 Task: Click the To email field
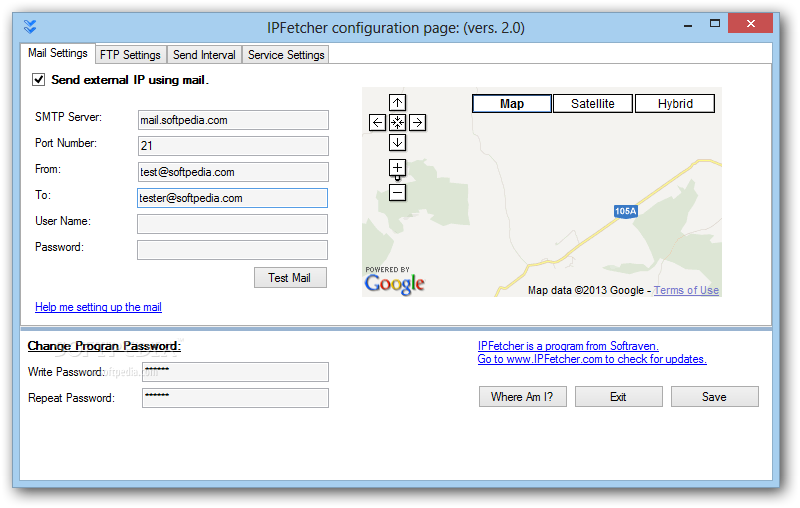click(x=233, y=198)
